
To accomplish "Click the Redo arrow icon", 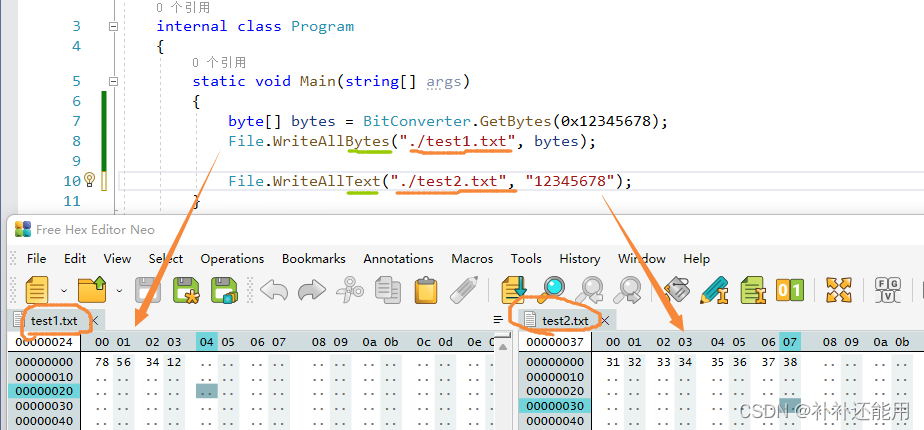I will pyautogui.click(x=312, y=290).
